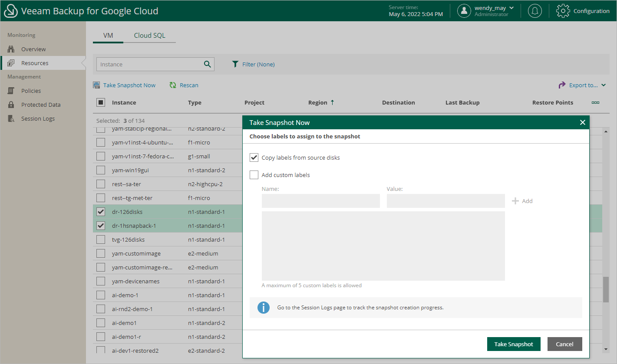Click the Rescan refresh icon
This screenshot has height=364, width=617.
[x=173, y=85]
